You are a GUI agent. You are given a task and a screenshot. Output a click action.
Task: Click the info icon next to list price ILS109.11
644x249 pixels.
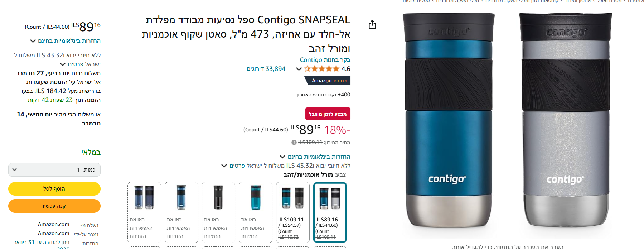(294, 142)
